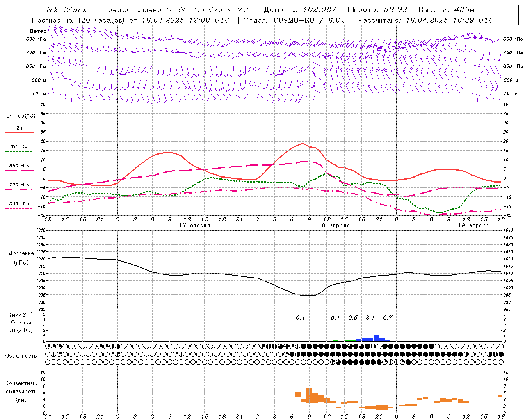The width and height of the screenshot is (525, 420).
Task: Click the tallest blue precipitation bar
Action: click(x=376, y=338)
